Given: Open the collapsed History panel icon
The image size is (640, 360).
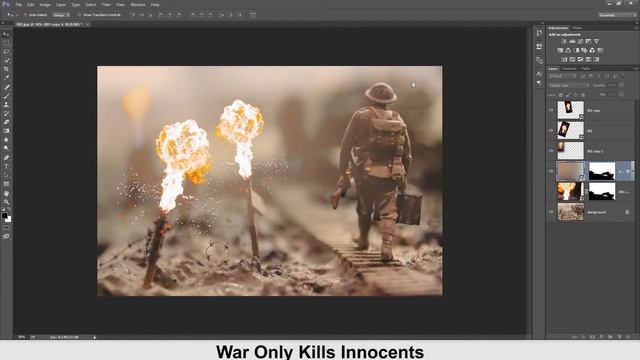Looking at the screenshot, I should [x=539, y=33].
